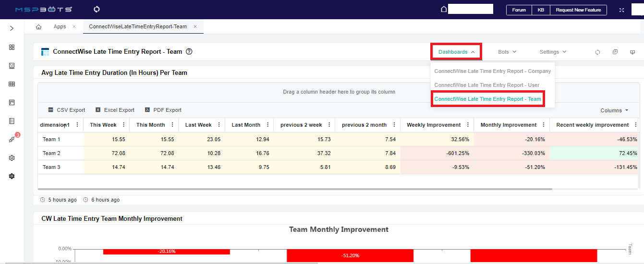Open the integrations plug icon with badge
The image size is (644, 264).
point(12,139)
